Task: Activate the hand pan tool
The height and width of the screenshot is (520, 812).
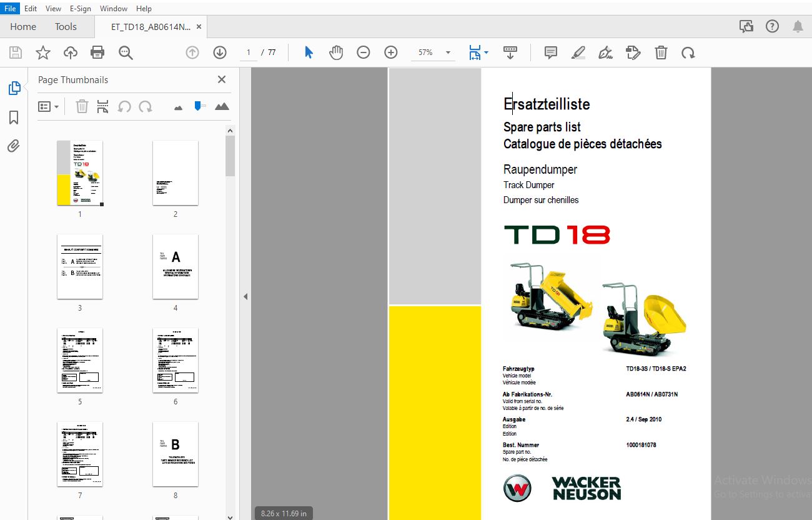Action: (336, 52)
